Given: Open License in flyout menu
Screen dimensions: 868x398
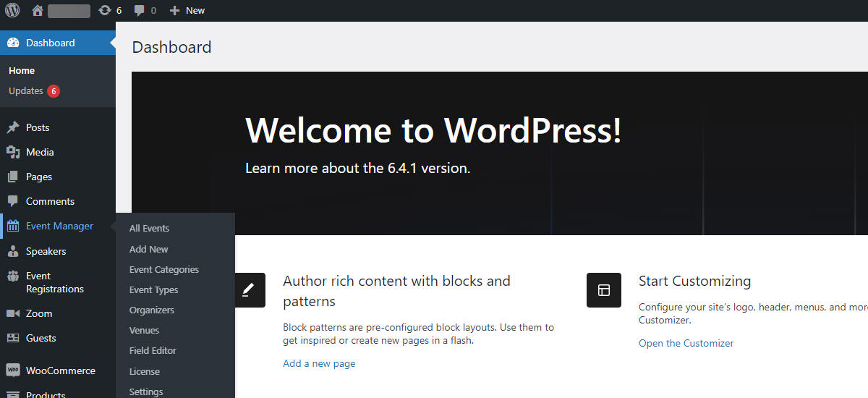Looking at the screenshot, I should tap(145, 371).
